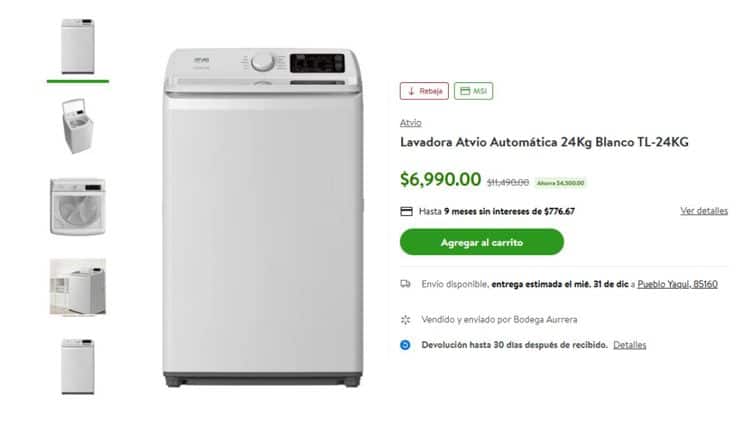Image resolution: width=750 pixels, height=421 pixels.
Task: Click the main washer product image
Action: 262,218
